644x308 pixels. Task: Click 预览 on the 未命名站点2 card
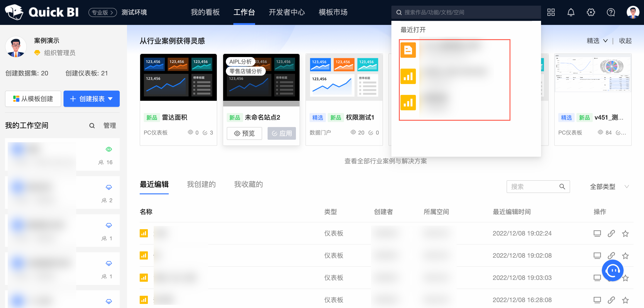point(244,133)
